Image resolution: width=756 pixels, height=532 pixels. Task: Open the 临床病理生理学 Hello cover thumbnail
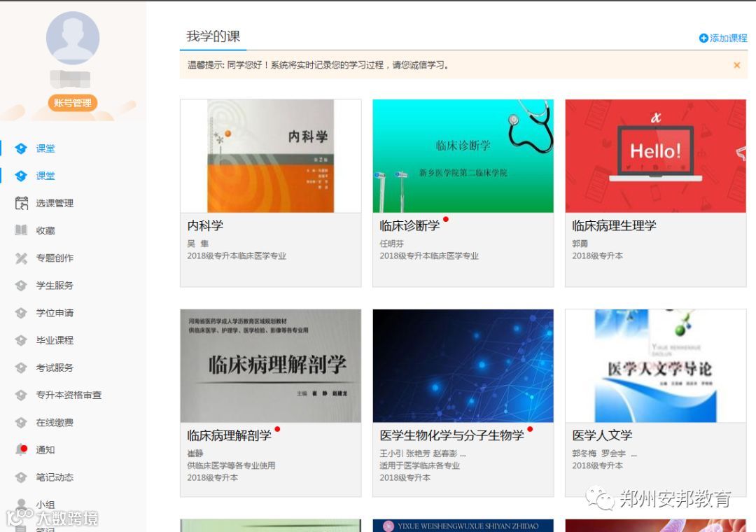point(656,156)
